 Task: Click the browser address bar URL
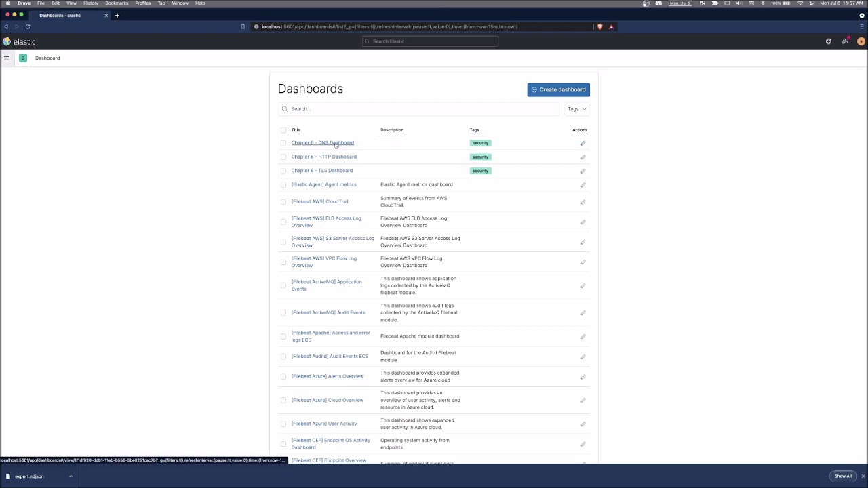coord(389,26)
